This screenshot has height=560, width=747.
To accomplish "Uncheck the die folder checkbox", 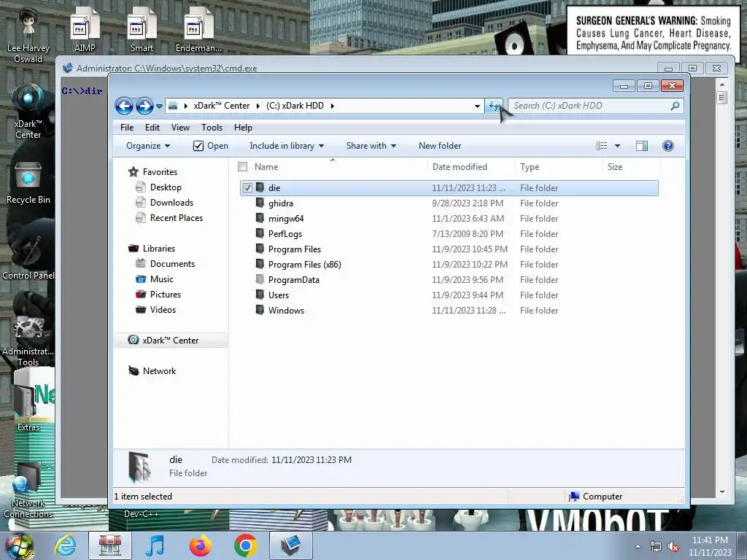I will 247,187.
